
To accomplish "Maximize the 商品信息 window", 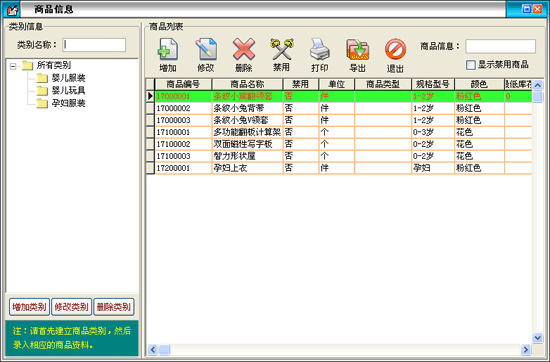I will coord(526,9).
